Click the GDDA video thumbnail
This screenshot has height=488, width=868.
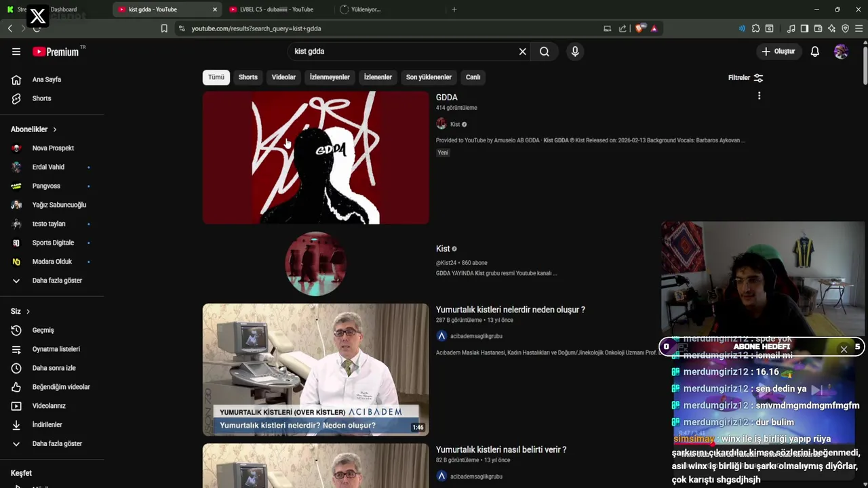315,157
